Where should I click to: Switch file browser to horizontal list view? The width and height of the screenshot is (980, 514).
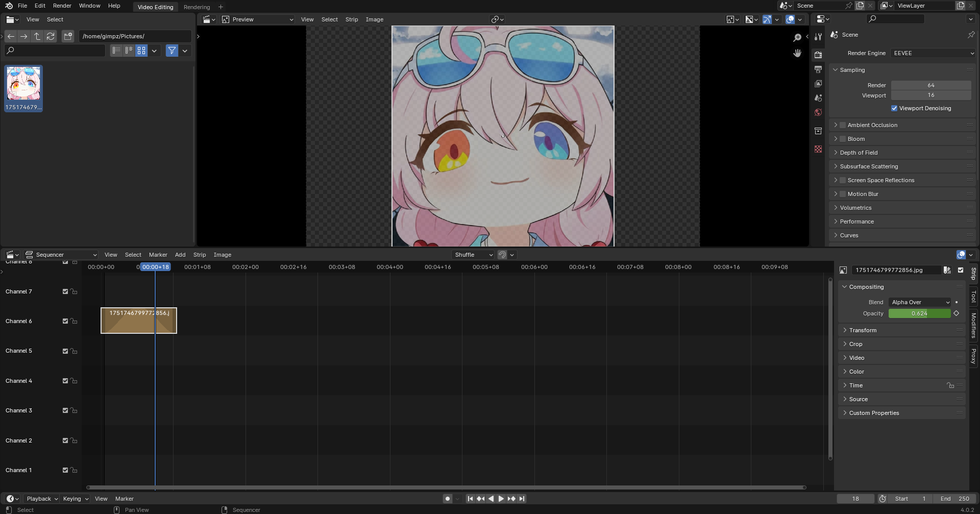[129, 51]
